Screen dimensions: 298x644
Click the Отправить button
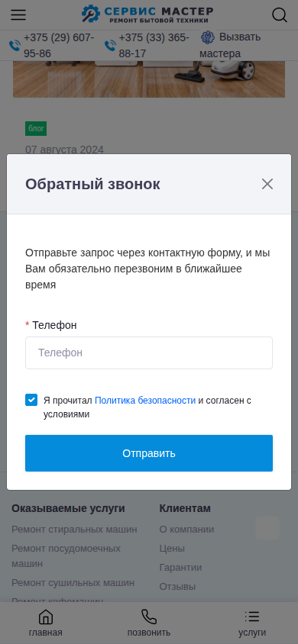pos(149,453)
